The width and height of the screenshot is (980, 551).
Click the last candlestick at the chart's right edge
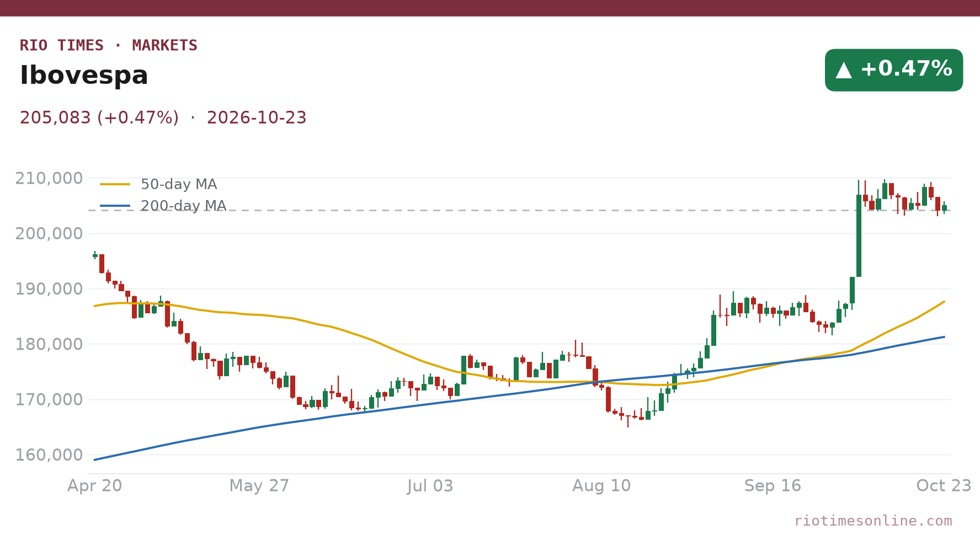tap(944, 208)
